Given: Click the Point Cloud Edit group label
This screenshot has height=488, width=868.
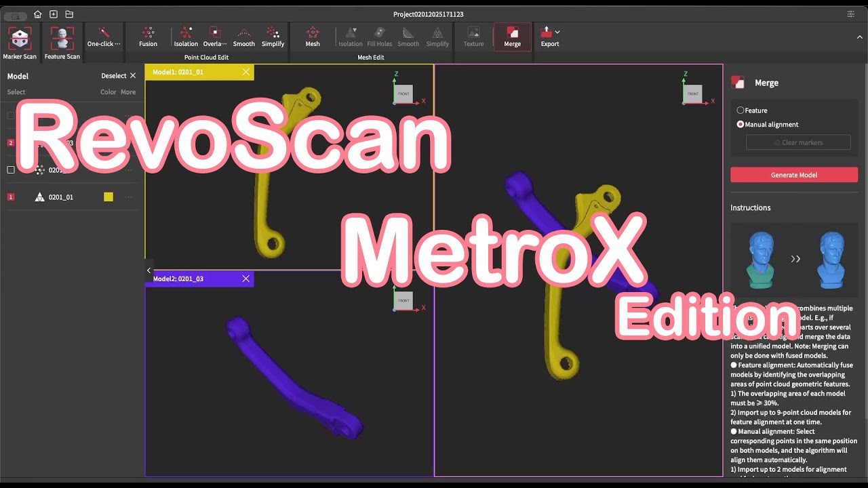Looking at the screenshot, I should [x=206, y=58].
